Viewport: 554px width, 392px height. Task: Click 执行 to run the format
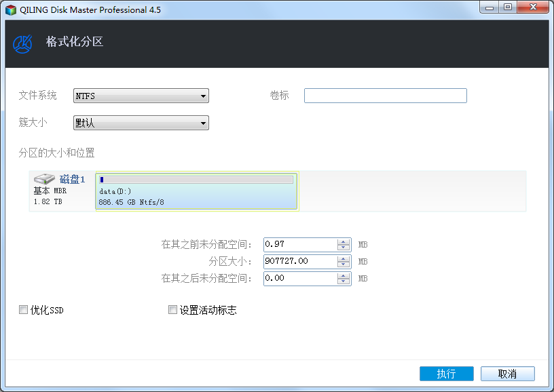point(447,374)
